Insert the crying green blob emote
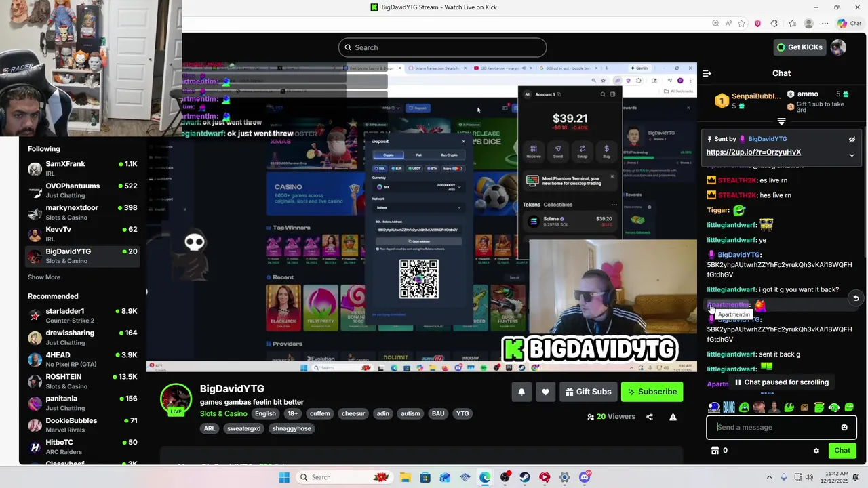The image size is (868, 488). 744,407
